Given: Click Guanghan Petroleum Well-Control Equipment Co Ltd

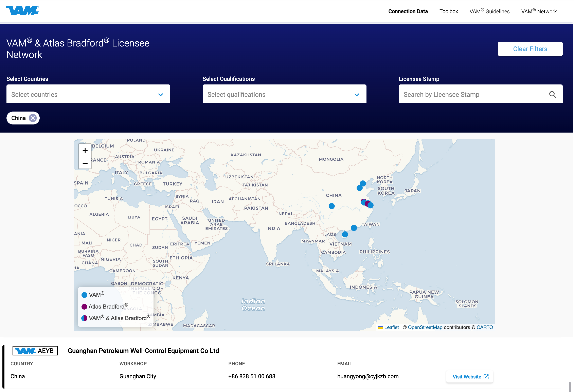Looking at the screenshot, I should (143, 351).
